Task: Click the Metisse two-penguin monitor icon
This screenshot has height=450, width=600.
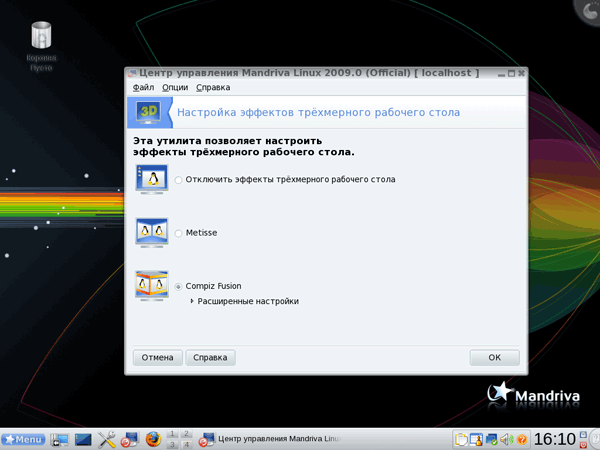Action: pos(152,233)
